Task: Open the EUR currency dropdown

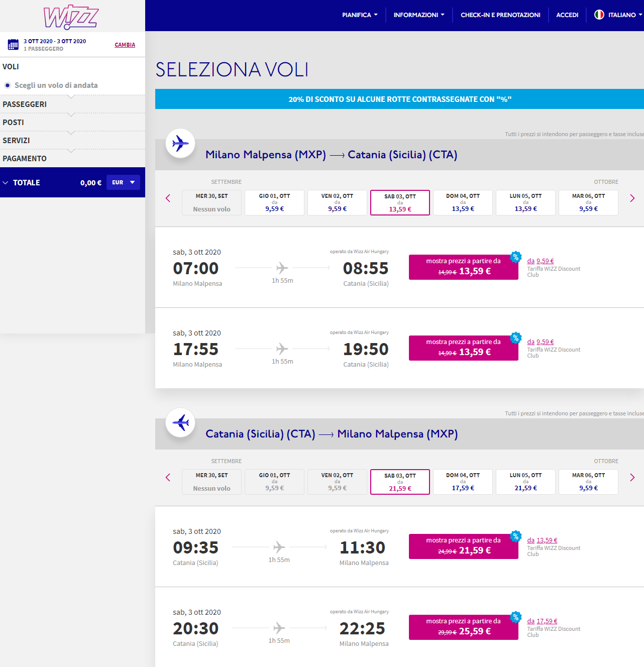Action: click(123, 182)
